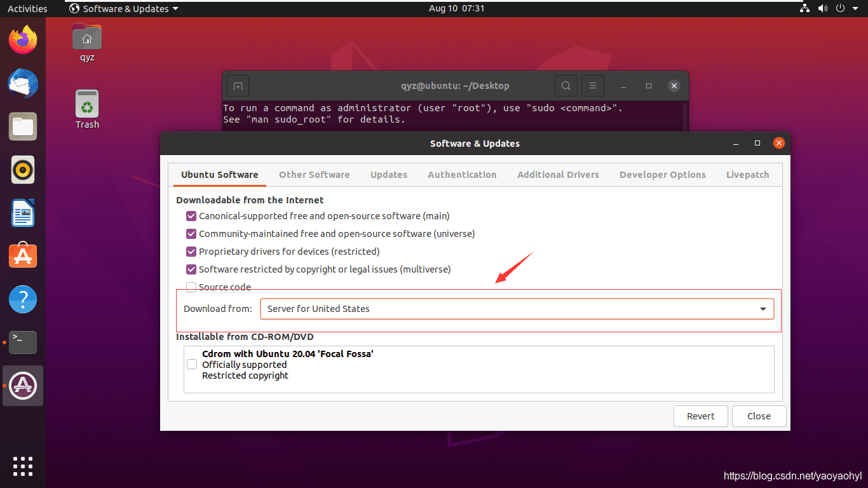Launch Rhythmbox music player from dock
Screen dimensions: 868x488
click(23, 170)
